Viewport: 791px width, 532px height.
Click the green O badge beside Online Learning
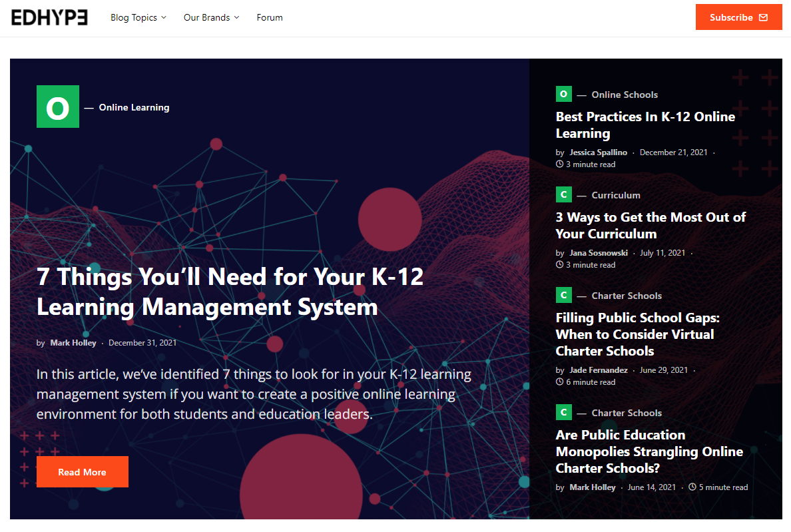click(58, 107)
